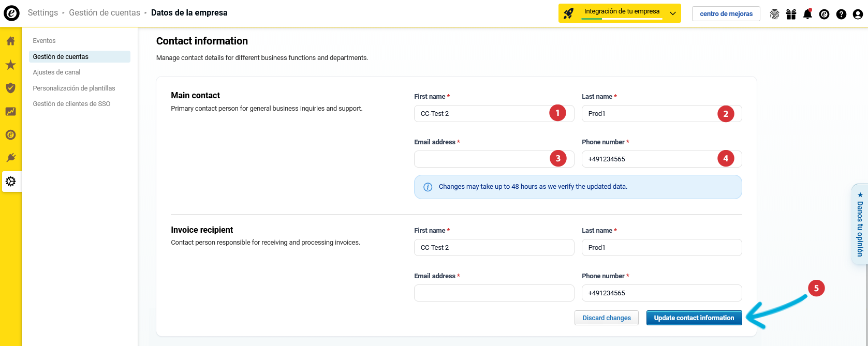Image resolution: width=868 pixels, height=346 pixels.
Task: Click the home icon in left sidebar
Action: tap(10, 41)
